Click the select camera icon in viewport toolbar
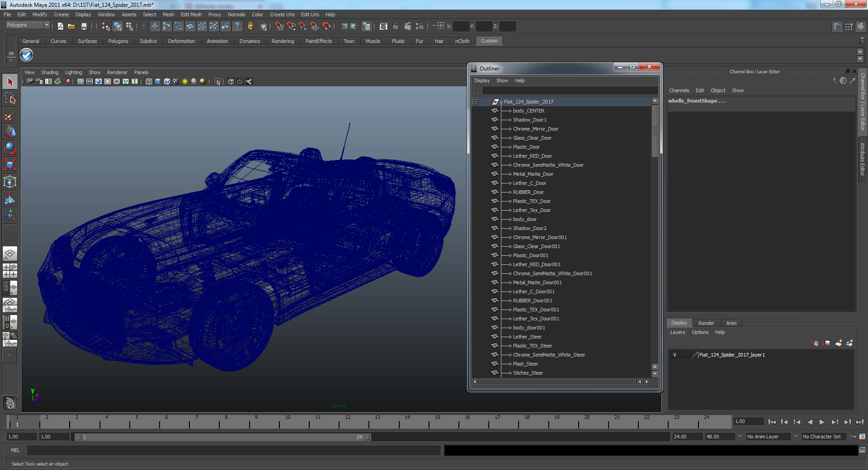Screen dimensions: 868x470 coord(29,81)
